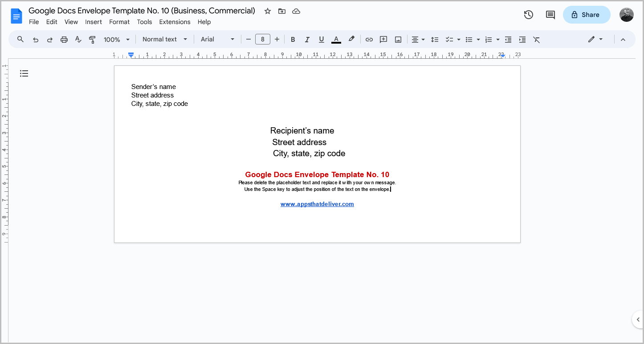The image size is (644, 344).
Task: Show the side panel with arrow
Action: 638,320
